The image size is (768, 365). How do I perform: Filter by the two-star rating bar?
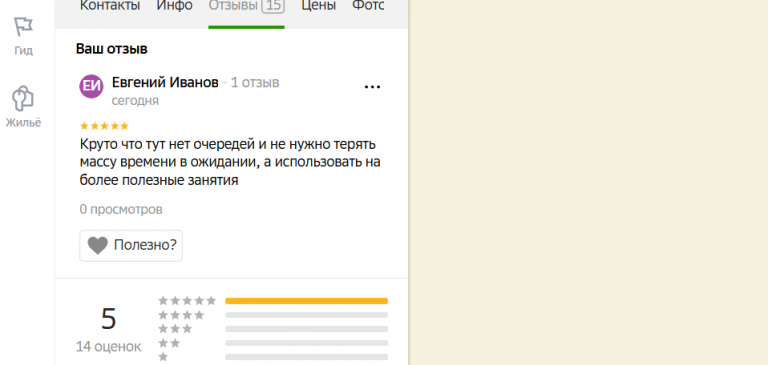point(306,343)
